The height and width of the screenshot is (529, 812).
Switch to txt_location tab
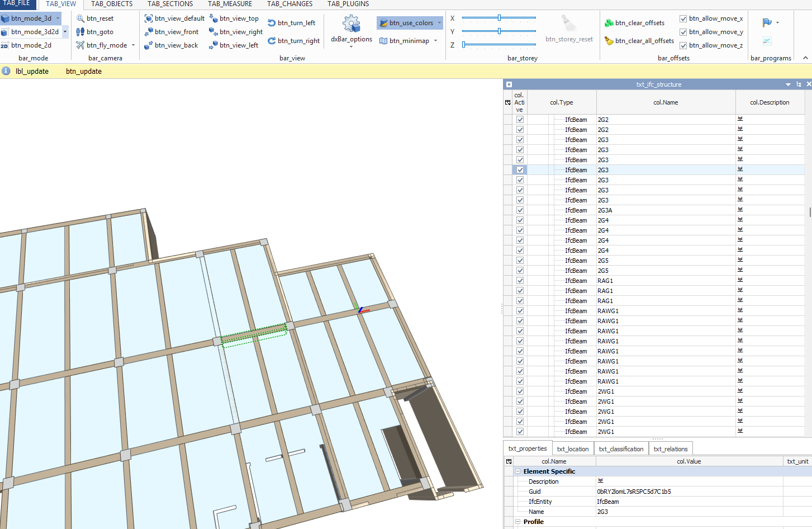tap(572, 448)
